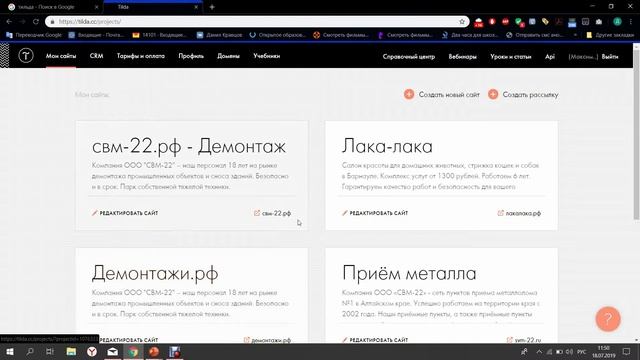Open the Лака-лака project title
640x360 pixels.
pyautogui.click(x=387, y=146)
